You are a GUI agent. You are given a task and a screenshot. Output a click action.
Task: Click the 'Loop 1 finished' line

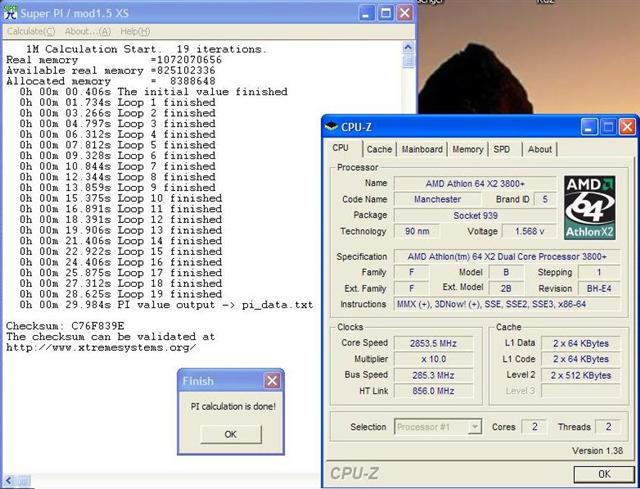pos(118,102)
